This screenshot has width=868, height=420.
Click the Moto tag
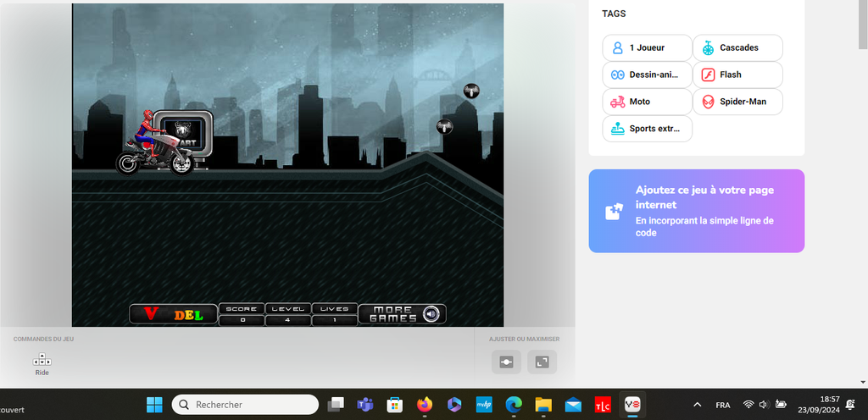tap(647, 102)
